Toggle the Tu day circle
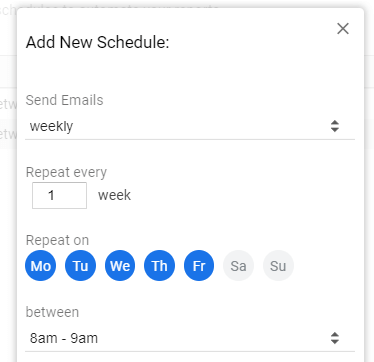 pos(80,266)
